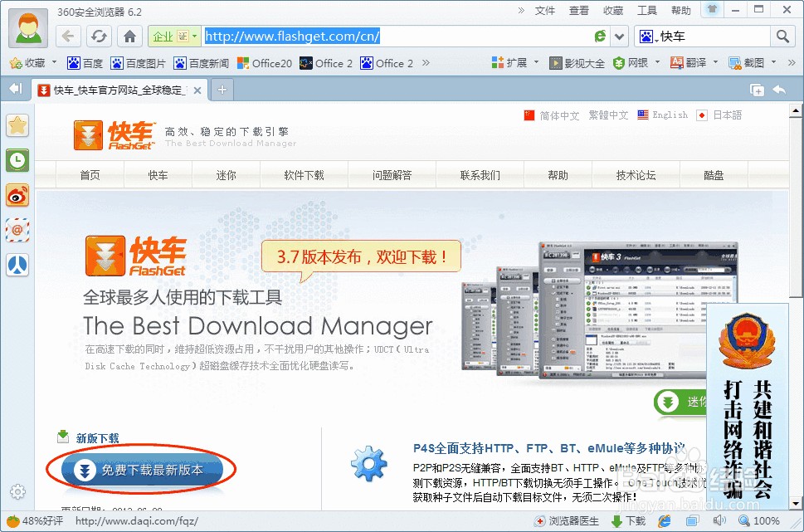
Task: Go back with the back arrow button
Action: pos(68,37)
